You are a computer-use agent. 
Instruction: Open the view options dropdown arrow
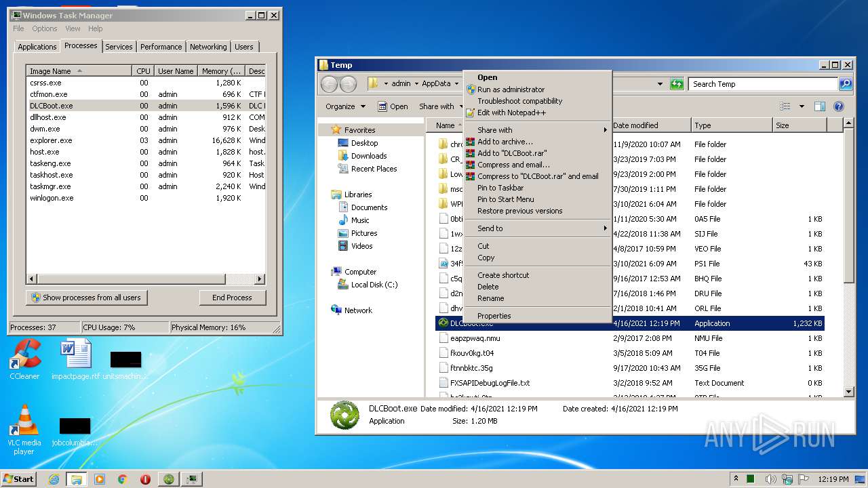point(801,106)
